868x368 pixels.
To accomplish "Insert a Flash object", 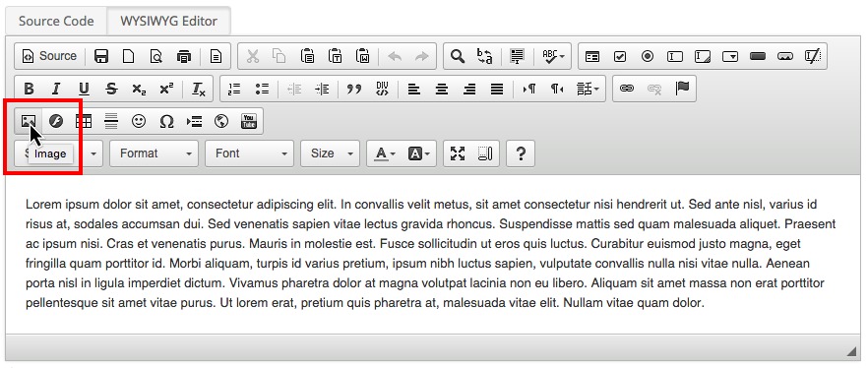I will [x=56, y=121].
